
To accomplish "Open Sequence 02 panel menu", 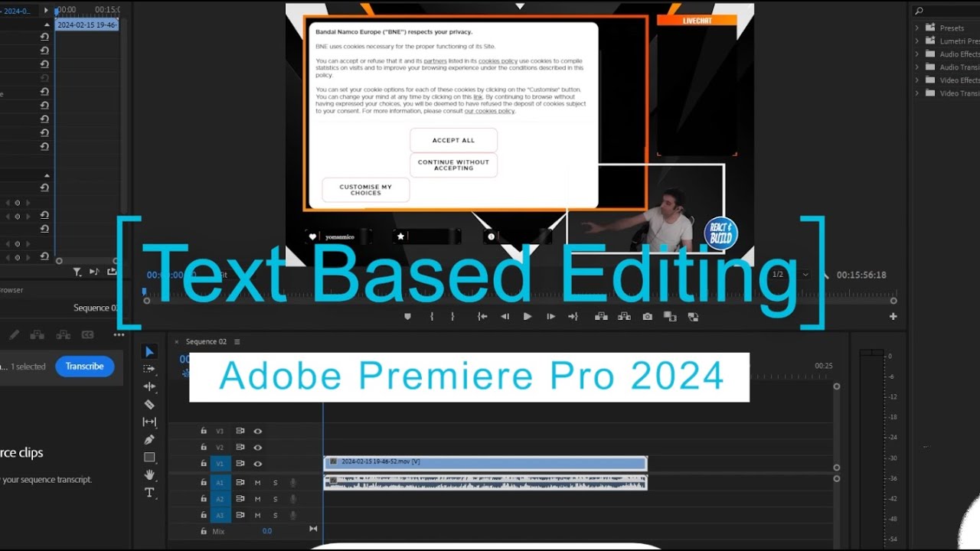I will click(x=237, y=341).
